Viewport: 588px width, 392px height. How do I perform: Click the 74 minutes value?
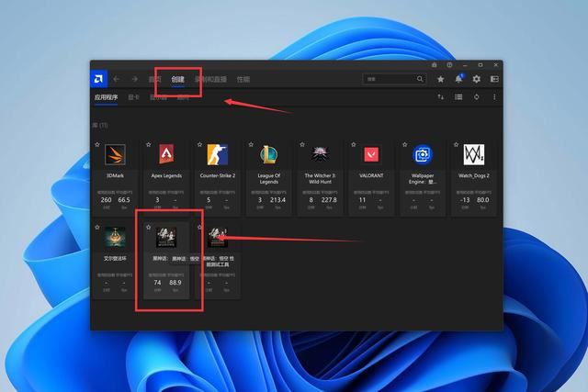[x=157, y=282]
